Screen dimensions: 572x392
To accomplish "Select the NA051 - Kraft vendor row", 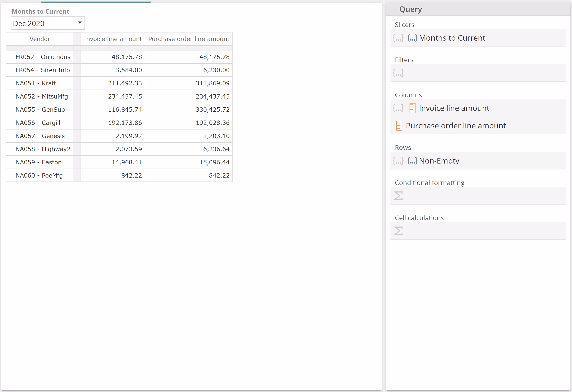I will click(x=36, y=83).
